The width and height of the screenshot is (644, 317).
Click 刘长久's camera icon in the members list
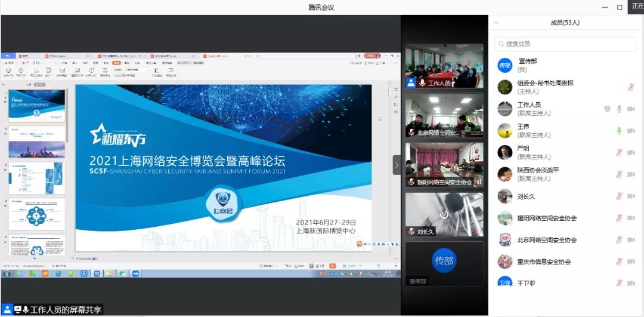pos(631,196)
